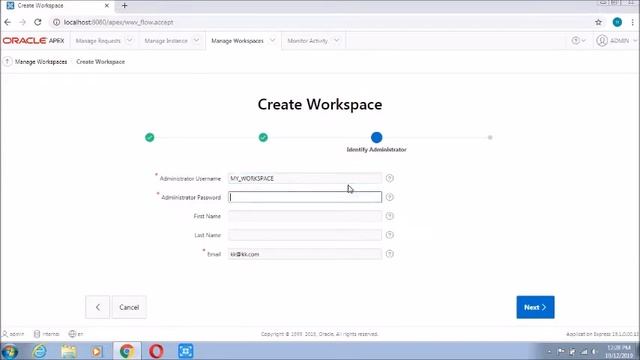The image size is (640, 360).
Task: Reload the current page
Action: tap(38, 22)
